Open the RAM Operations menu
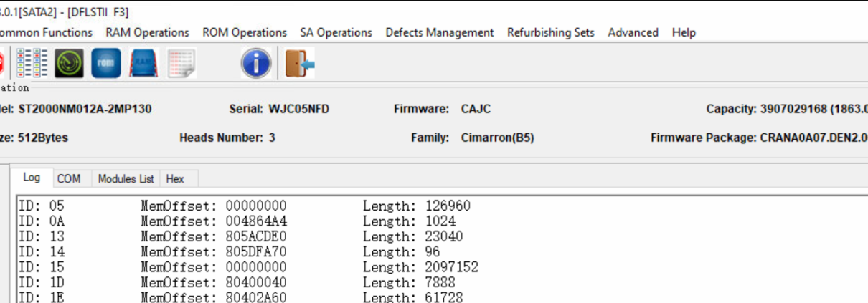 147,32
